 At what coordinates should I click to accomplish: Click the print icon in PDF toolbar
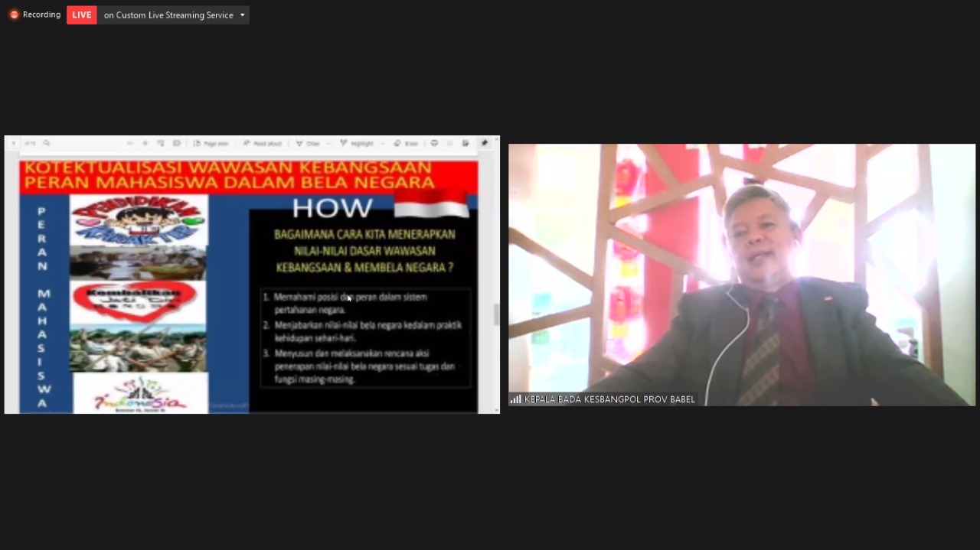[x=434, y=143]
